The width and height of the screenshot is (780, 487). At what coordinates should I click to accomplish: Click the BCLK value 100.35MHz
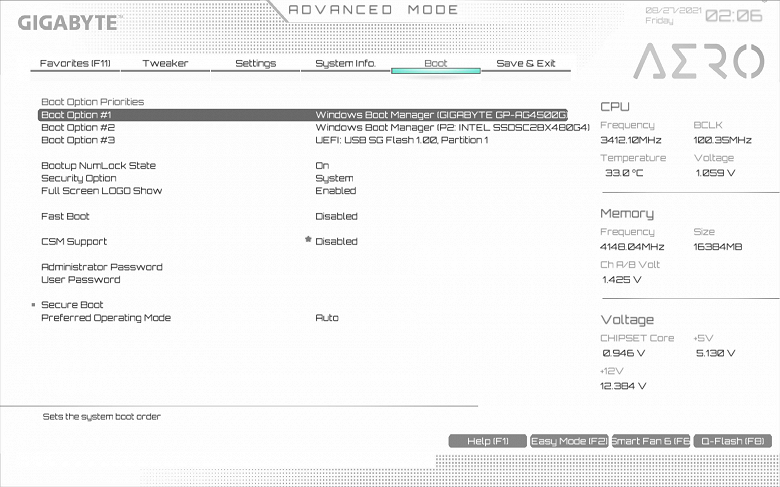coord(722,140)
